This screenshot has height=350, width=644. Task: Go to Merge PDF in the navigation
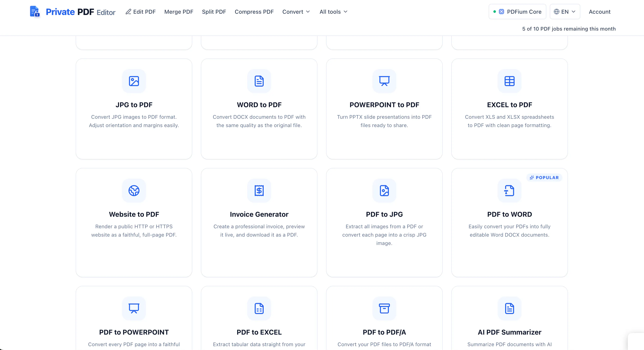179,12
